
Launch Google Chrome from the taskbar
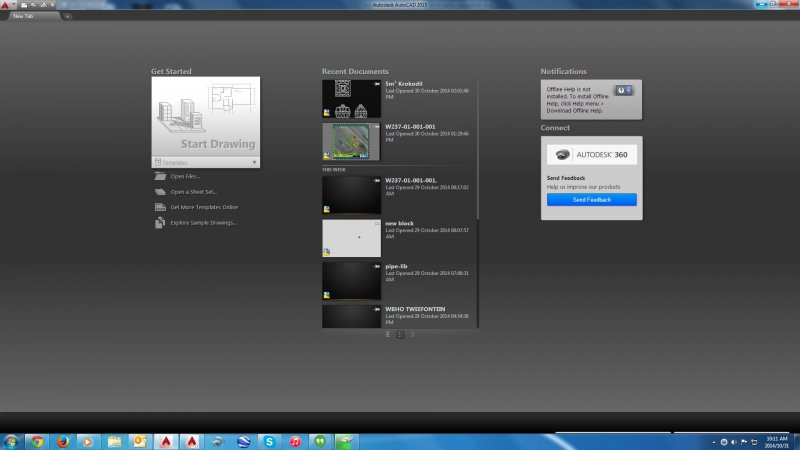pyautogui.click(x=37, y=441)
